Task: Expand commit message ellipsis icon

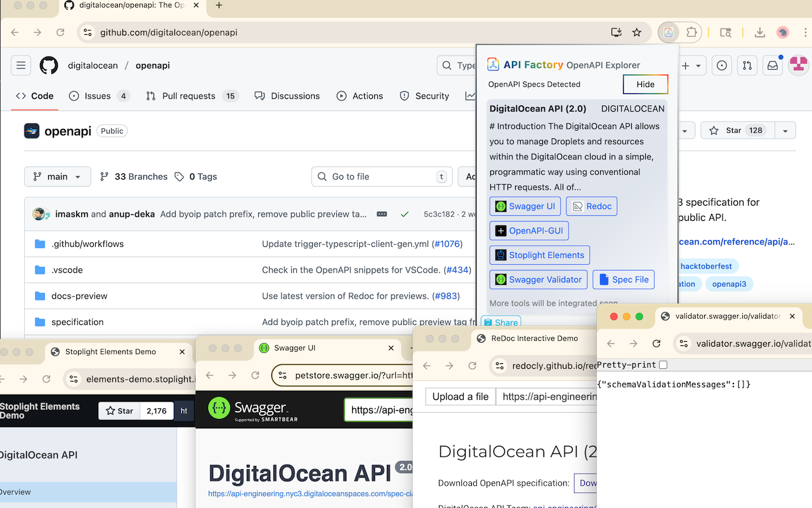Action: 382,214
